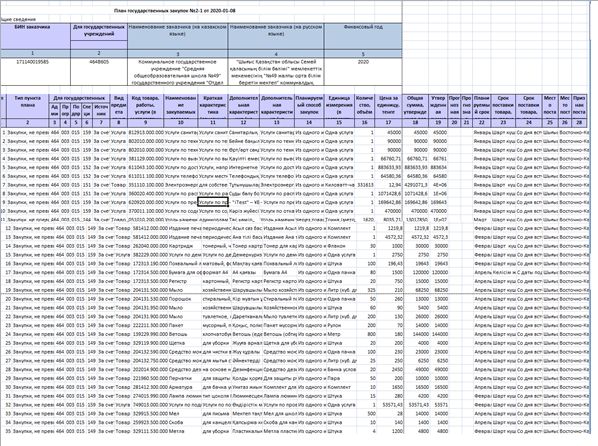Screen dimensions: 598x446
Task: Select code cell 749013.000.000
Action: 150,405
